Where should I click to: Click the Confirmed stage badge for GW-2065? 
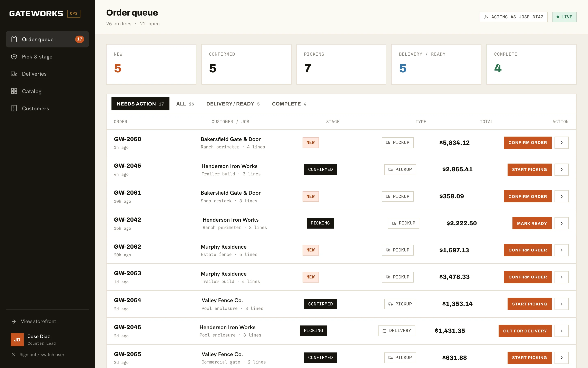321,358
